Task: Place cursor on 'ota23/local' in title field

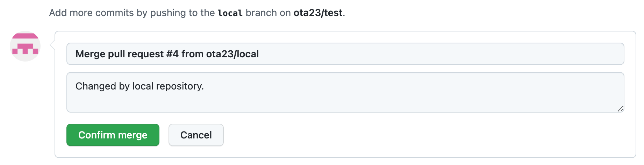Action: coord(232,54)
